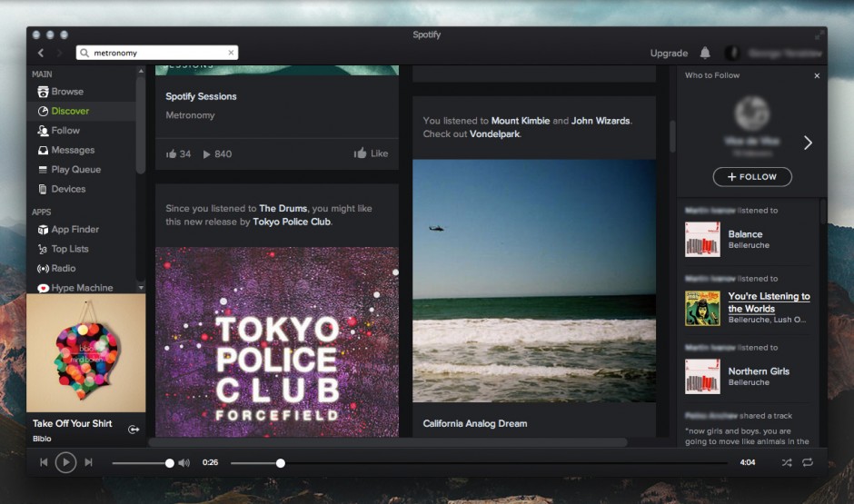Viewport: 854px width, 504px height.
Task: Click the Take Off Your Shirt title
Action: [73, 423]
